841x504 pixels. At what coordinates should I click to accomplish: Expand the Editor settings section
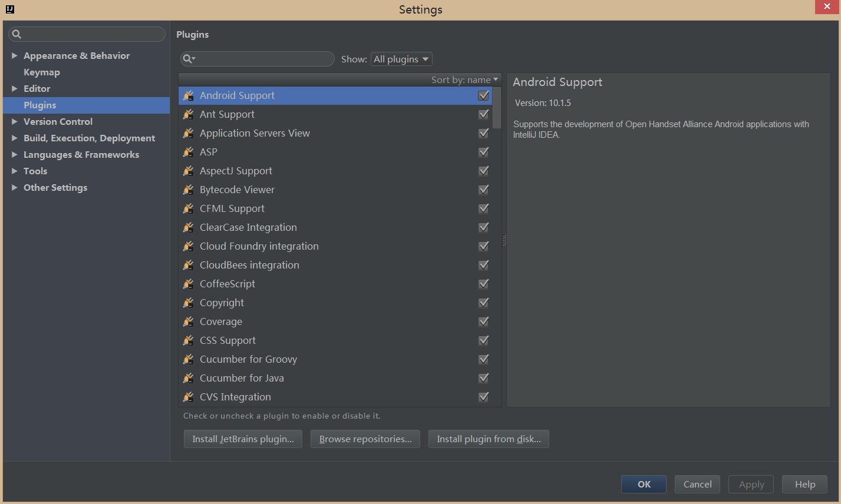(15, 88)
